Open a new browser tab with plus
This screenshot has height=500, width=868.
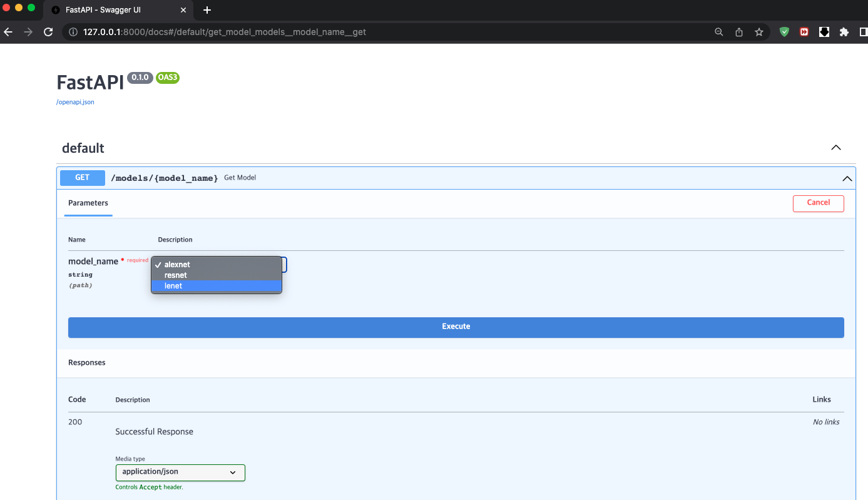pyautogui.click(x=207, y=10)
